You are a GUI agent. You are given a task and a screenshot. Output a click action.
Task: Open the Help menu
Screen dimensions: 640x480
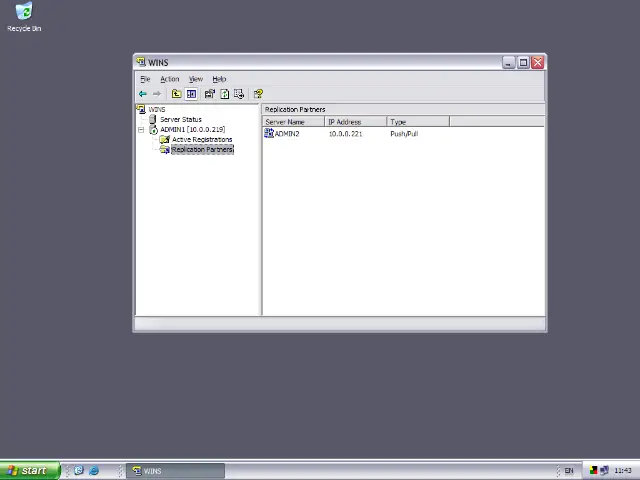(x=219, y=79)
